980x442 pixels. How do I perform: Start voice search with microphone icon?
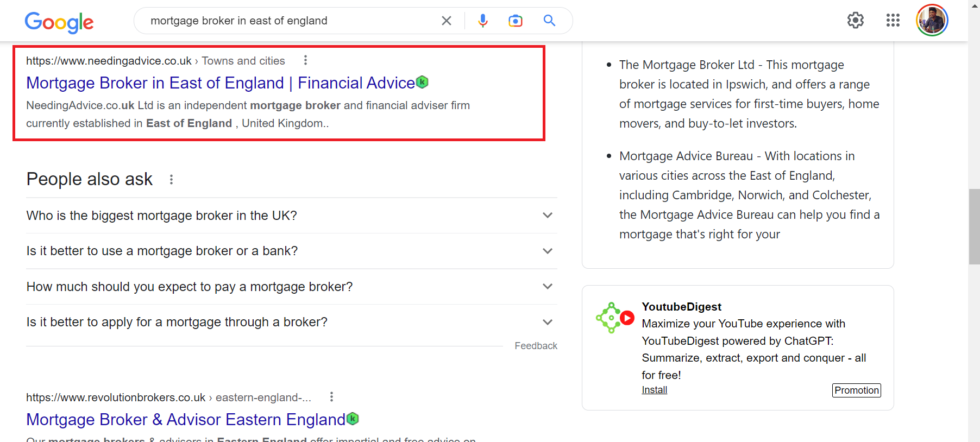click(x=482, y=21)
